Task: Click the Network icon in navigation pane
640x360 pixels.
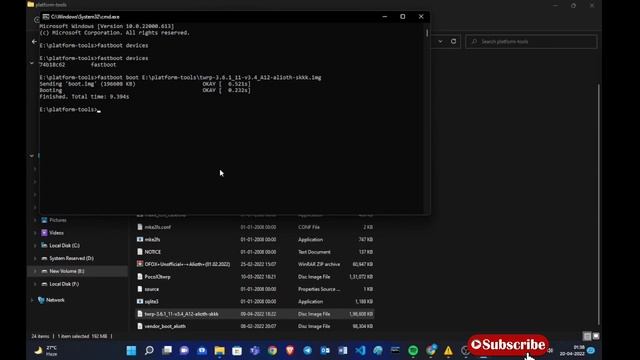Action: [x=41, y=300]
